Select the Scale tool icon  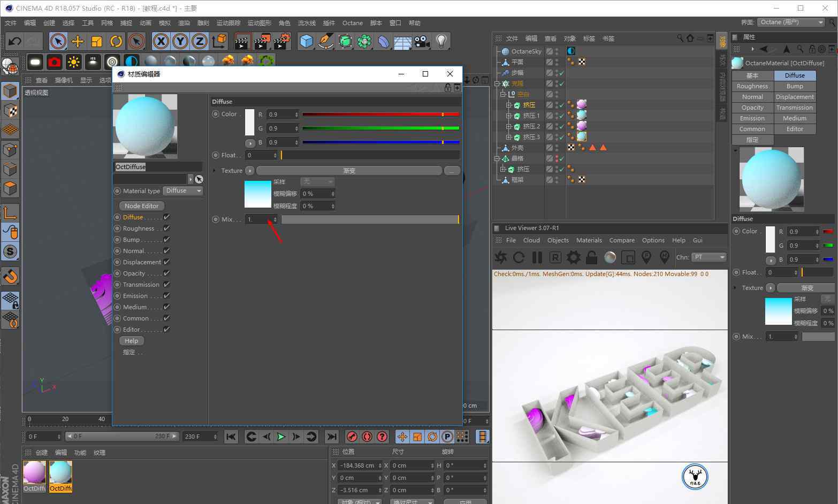pos(97,41)
